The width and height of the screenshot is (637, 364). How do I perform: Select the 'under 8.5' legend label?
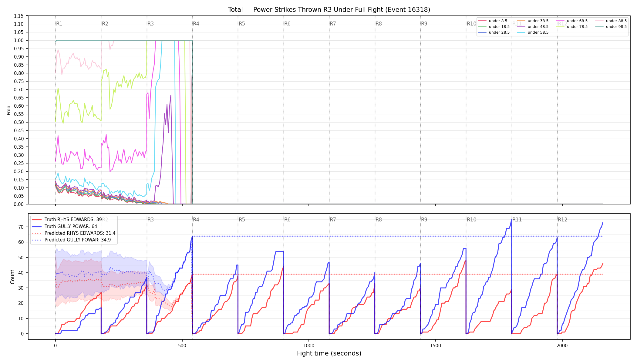tap(498, 21)
